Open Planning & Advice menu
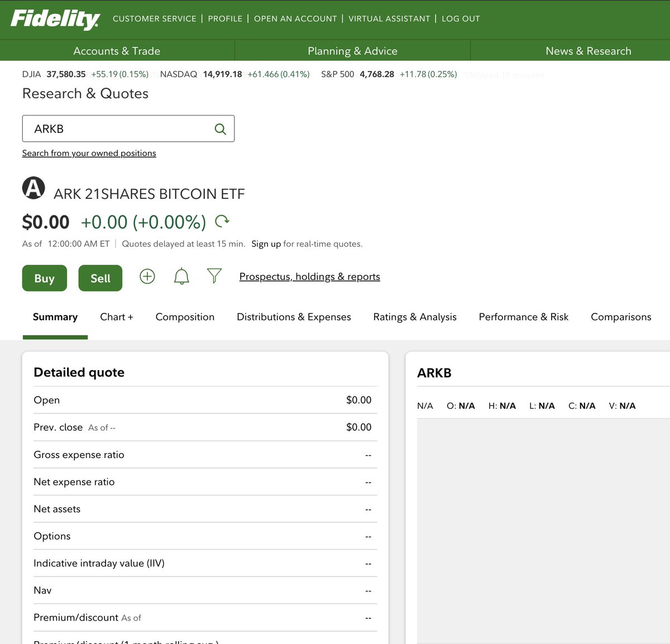The height and width of the screenshot is (644, 670). coord(352,51)
